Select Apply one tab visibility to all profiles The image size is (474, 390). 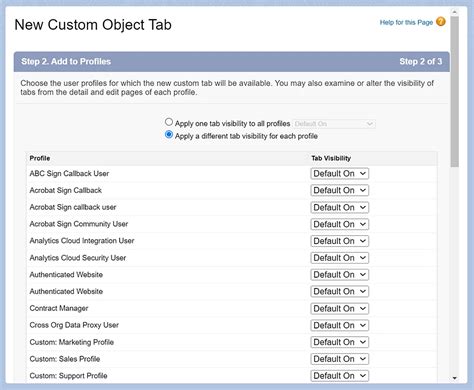pyautogui.click(x=169, y=122)
